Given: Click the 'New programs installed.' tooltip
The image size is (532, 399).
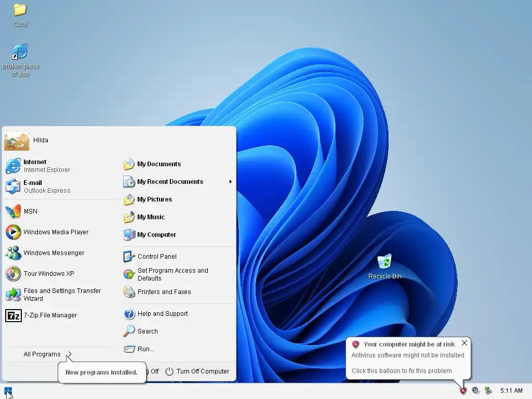Looking at the screenshot, I should [x=102, y=373].
